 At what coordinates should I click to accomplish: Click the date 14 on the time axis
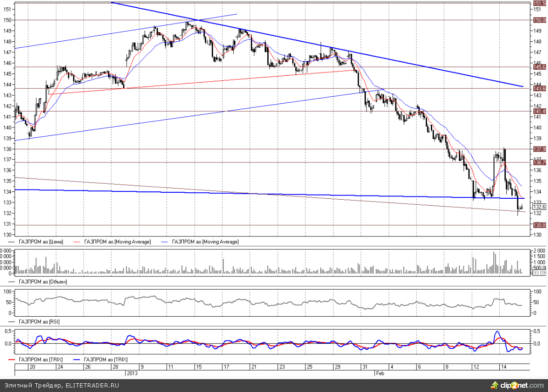[503, 367]
